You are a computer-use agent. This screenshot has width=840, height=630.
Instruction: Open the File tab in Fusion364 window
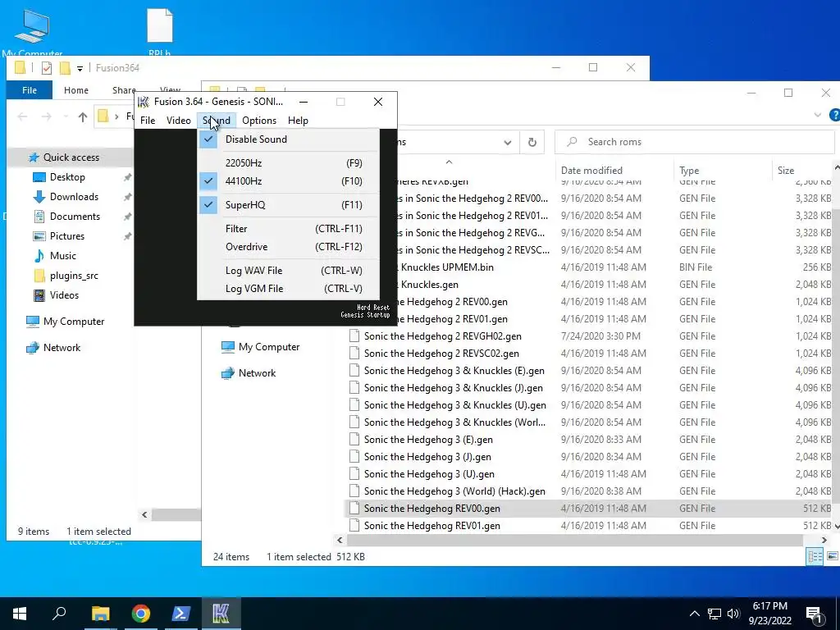click(30, 90)
